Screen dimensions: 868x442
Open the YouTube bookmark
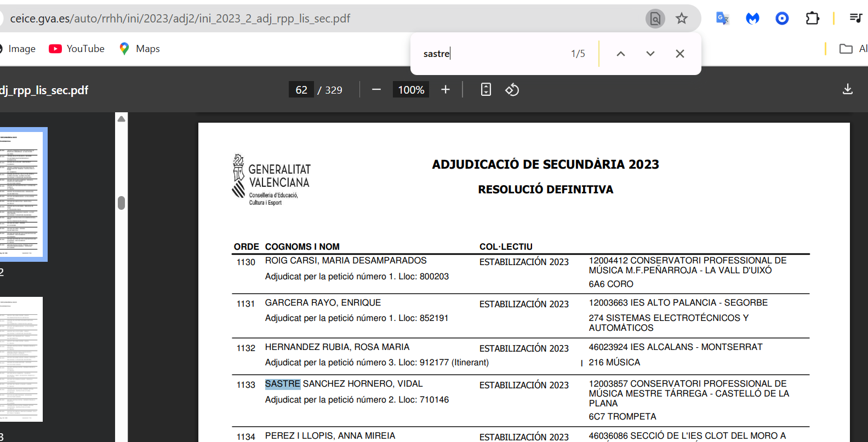pyautogui.click(x=77, y=49)
